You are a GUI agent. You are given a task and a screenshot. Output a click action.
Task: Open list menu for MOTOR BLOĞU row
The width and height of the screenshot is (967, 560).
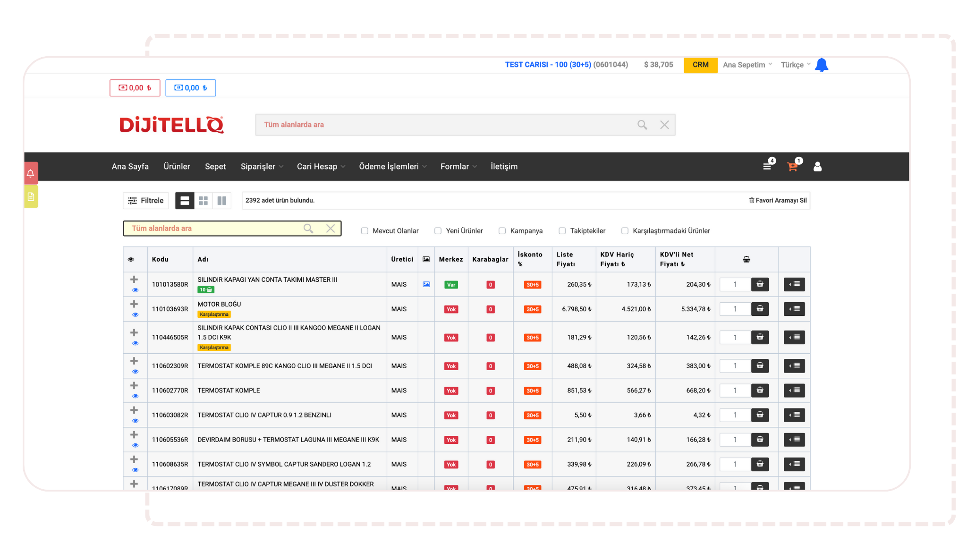794,309
